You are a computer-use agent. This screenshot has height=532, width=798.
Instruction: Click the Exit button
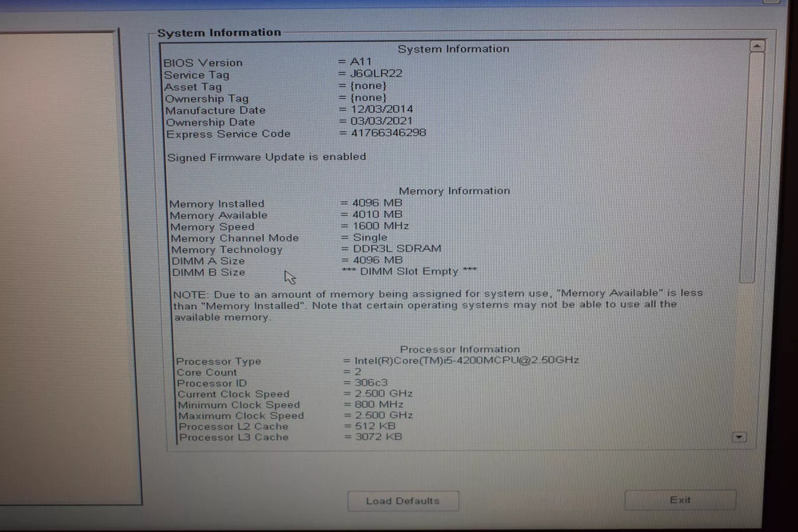pyautogui.click(x=680, y=500)
